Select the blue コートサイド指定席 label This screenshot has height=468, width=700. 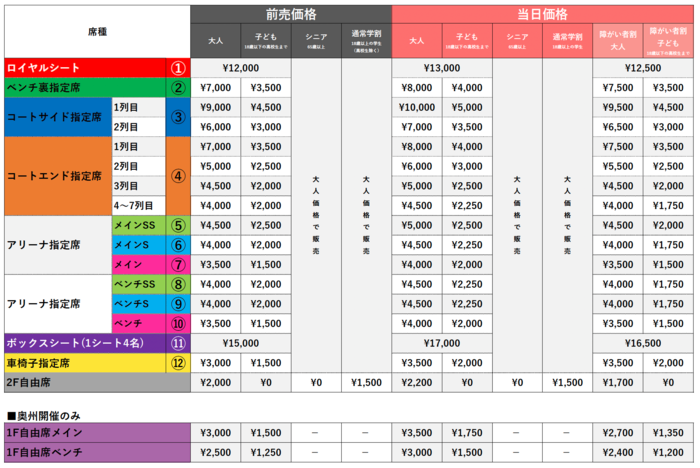[x=56, y=117]
